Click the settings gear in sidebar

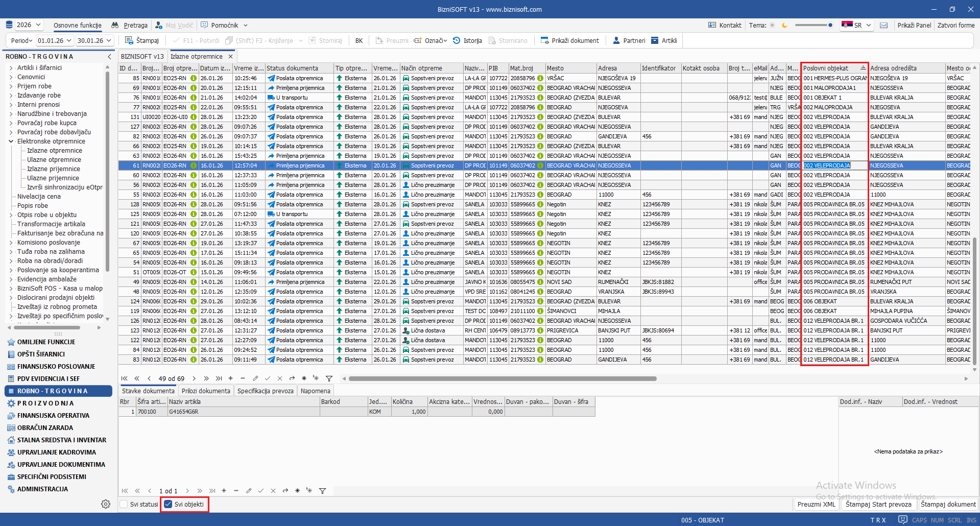106,504
